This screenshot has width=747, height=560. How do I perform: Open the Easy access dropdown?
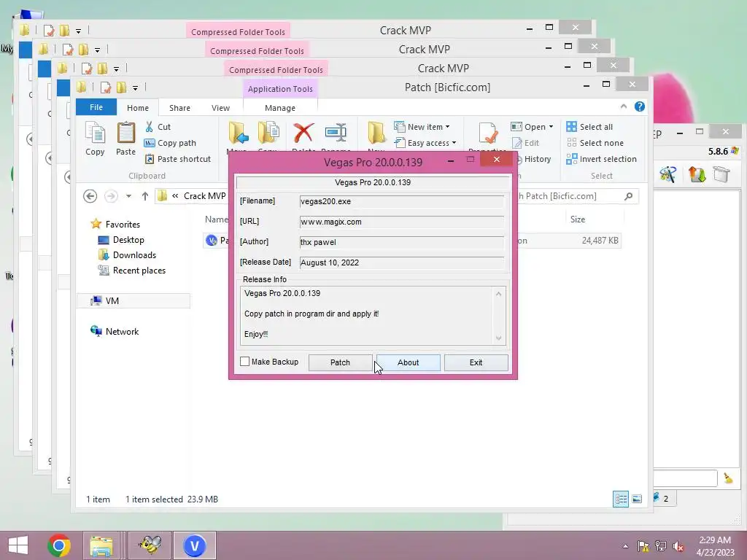pos(425,143)
